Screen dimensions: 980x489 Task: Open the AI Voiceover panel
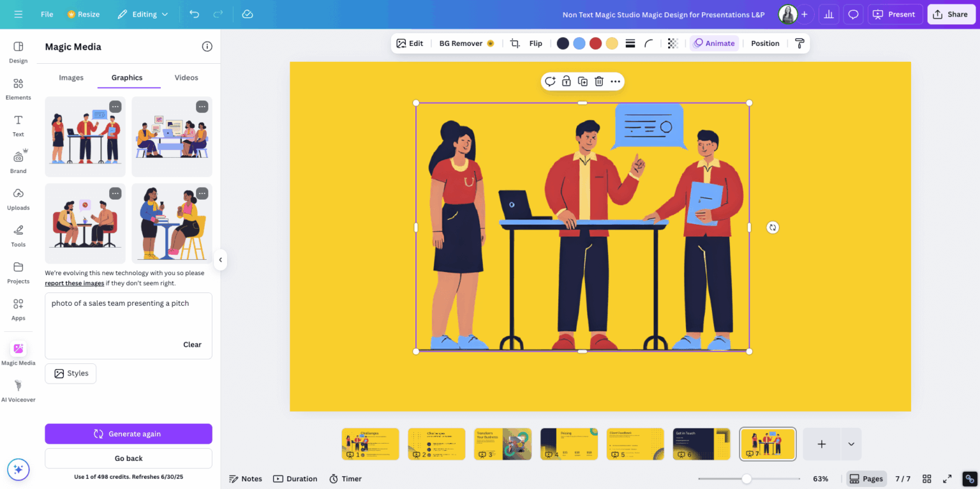pyautogui.click(x=18, y=390)
